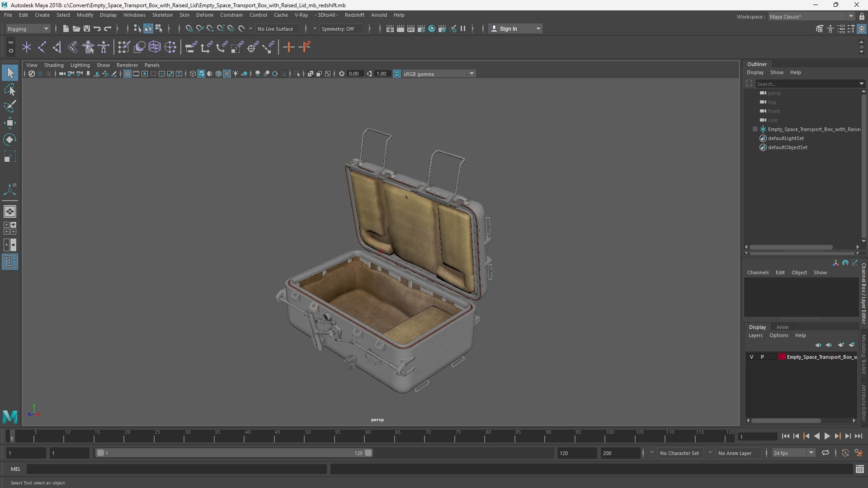
Task: Click the New Scene icon
Action: (x=66, y=28)
